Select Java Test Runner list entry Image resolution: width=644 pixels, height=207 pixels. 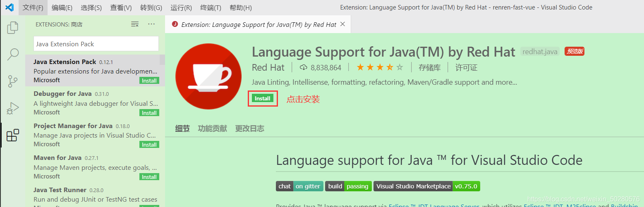tap(95, 195)
